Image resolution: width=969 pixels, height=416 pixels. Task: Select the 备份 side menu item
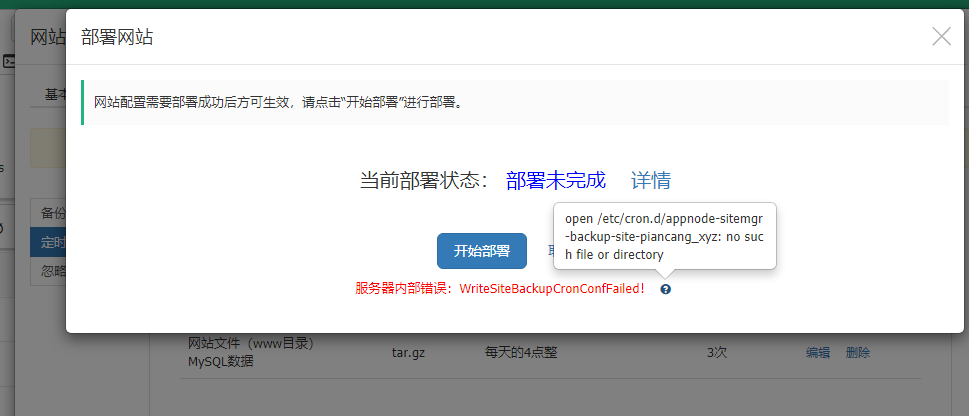tap(52, 213)
